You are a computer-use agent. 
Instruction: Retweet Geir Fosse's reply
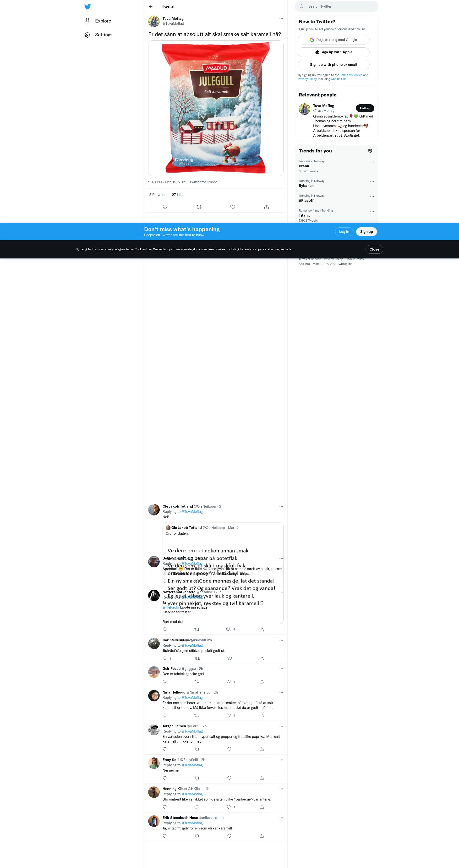pos(197,682)
